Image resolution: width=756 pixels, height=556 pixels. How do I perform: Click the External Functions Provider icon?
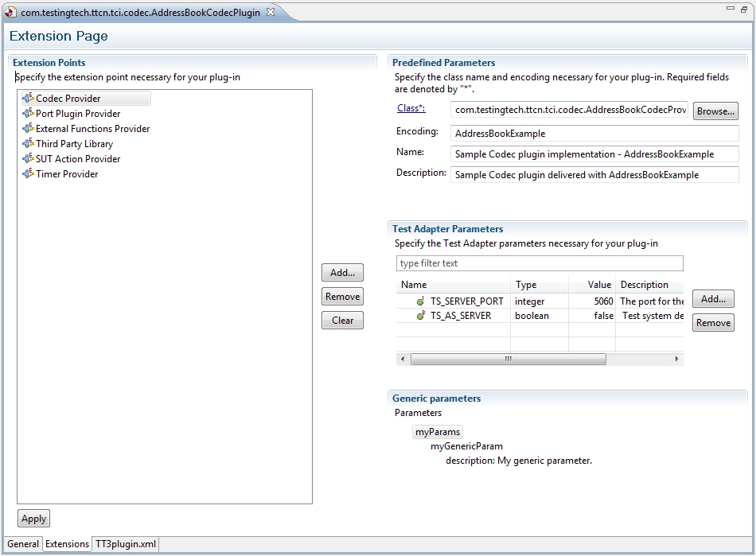click(x=28, y=129)
